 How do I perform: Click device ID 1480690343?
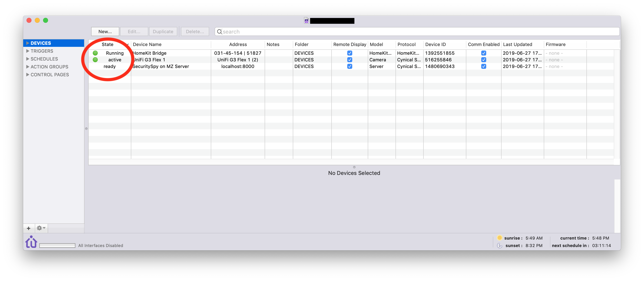coord(440,66)
